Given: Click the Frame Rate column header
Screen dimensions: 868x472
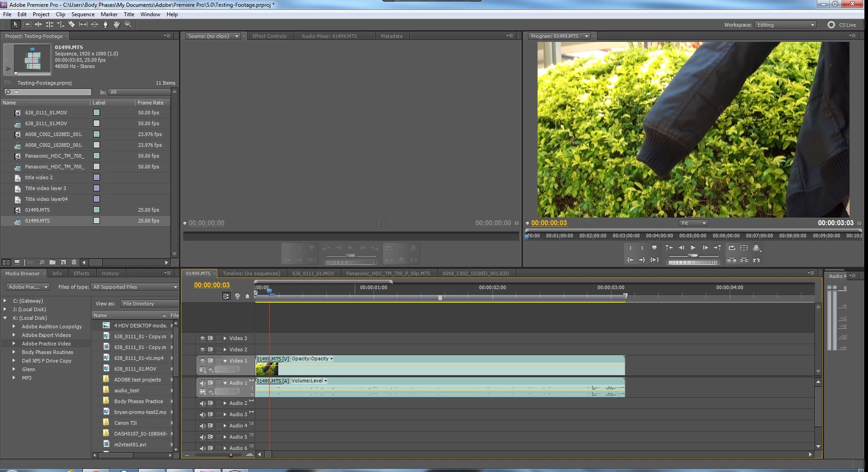Looking at the screenshot, I should pyautogui.click(x=153, y=103).
